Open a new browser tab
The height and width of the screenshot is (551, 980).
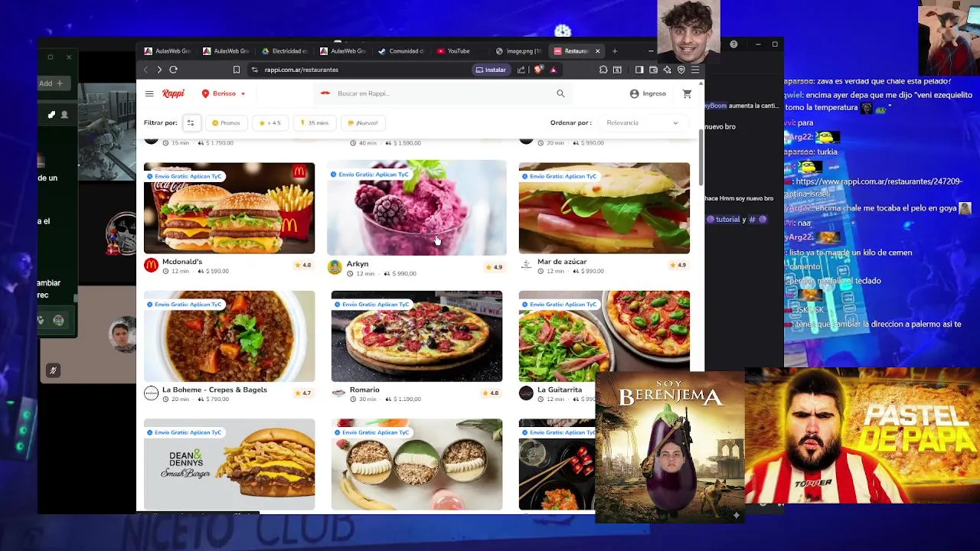pyautogui.click(x=614, y=51)
